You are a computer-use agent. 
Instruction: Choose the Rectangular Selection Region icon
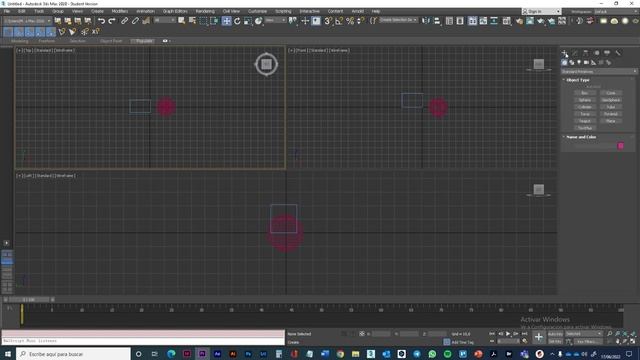(x=203, y=21)
